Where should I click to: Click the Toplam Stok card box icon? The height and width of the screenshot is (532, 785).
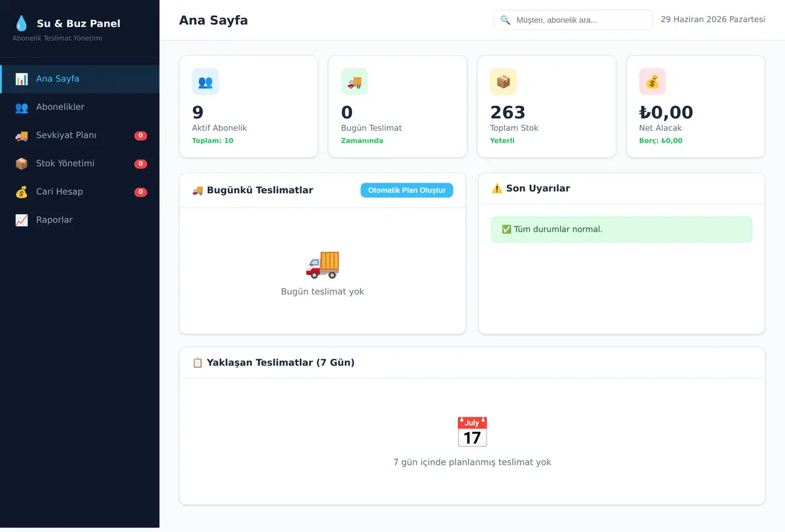(504, 82)
